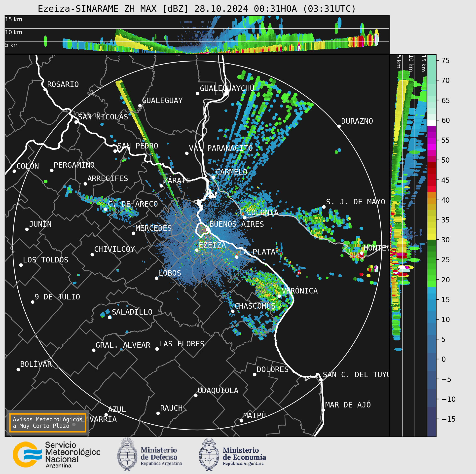This screenshot has width=476, height=474.
Task: Click the Rosario city marker dot
Action: point(45,89)
